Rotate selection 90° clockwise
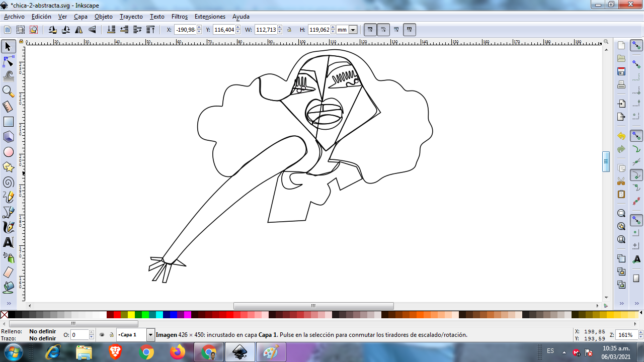The image size is (644, 362). click(66, 30)
